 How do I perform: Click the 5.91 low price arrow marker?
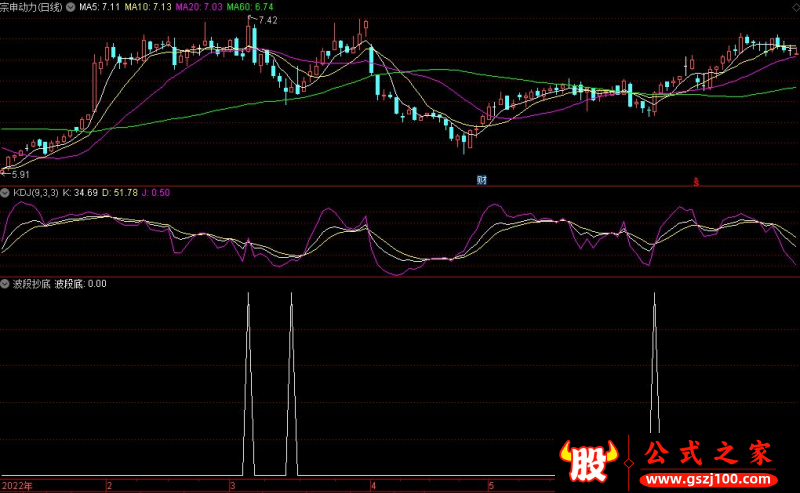pyautogui.click(x=17, y=174)
